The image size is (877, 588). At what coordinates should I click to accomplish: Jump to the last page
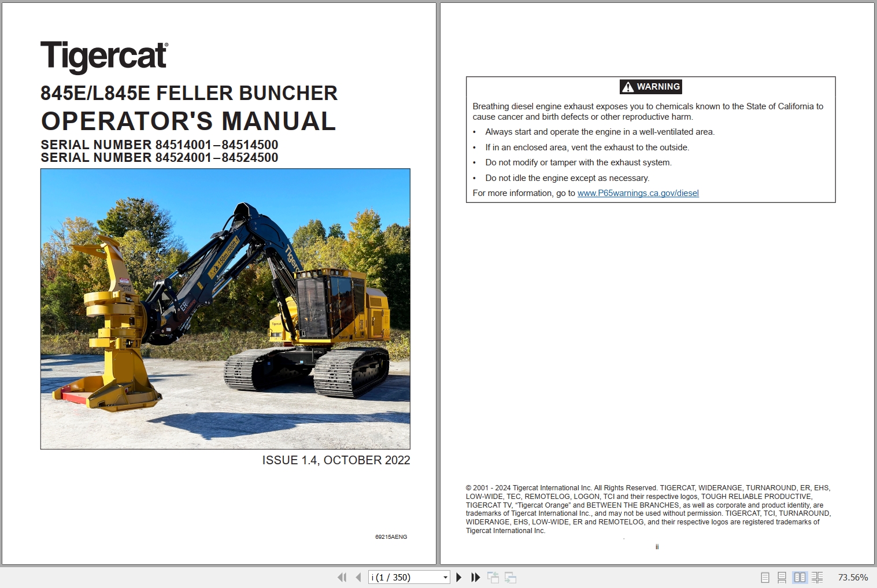coord(475,576)
